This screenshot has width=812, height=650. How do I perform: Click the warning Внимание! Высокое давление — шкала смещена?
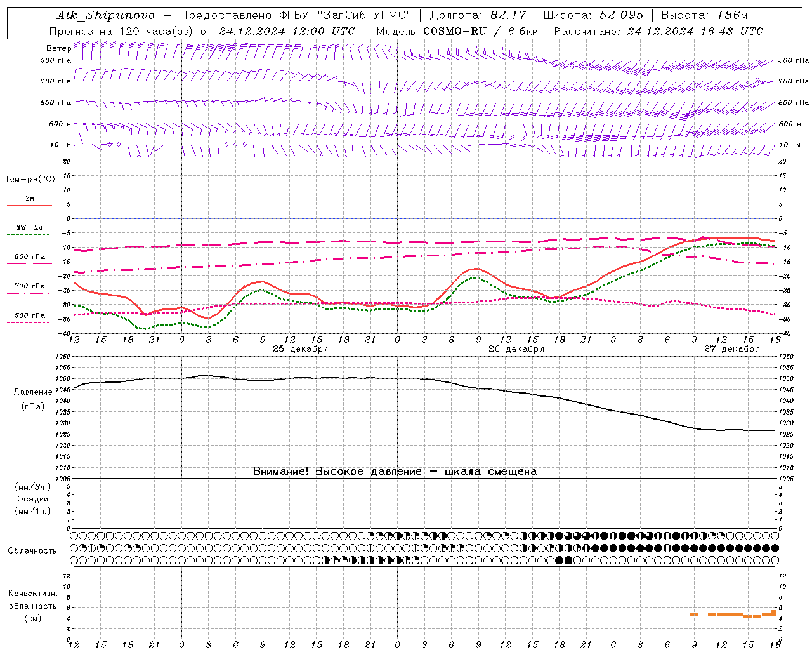point(395,472)
